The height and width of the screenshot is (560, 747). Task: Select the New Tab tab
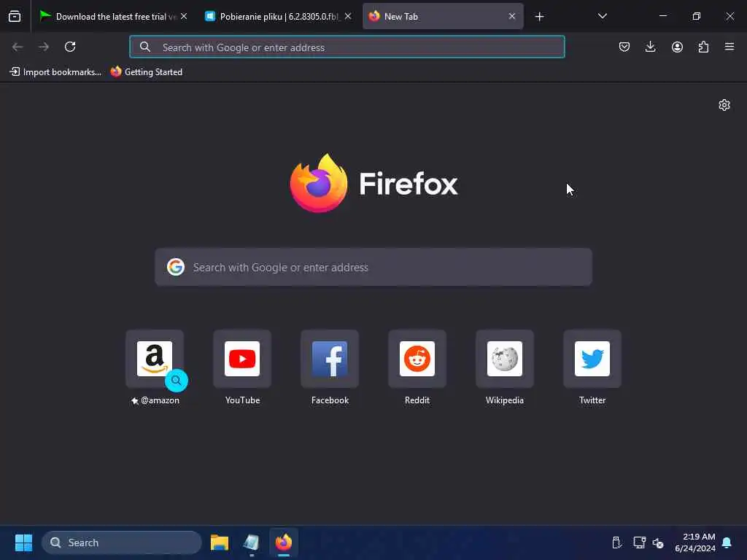click(x=443, y=16)
